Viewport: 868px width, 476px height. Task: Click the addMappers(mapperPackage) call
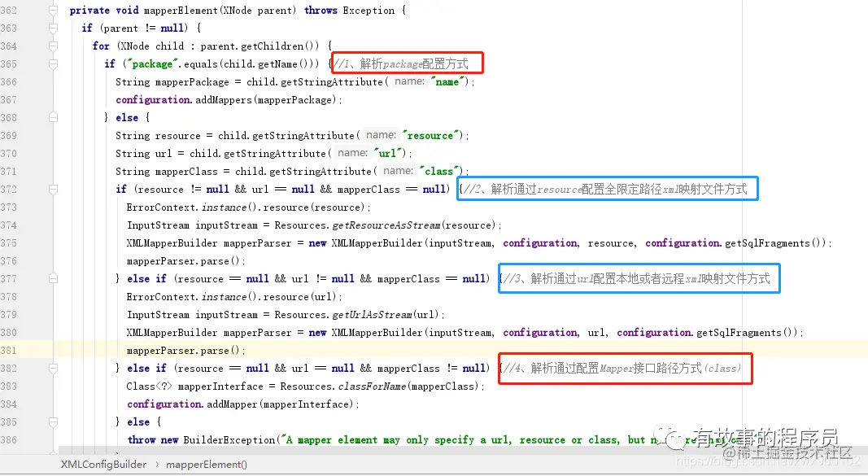coord(265,99)
